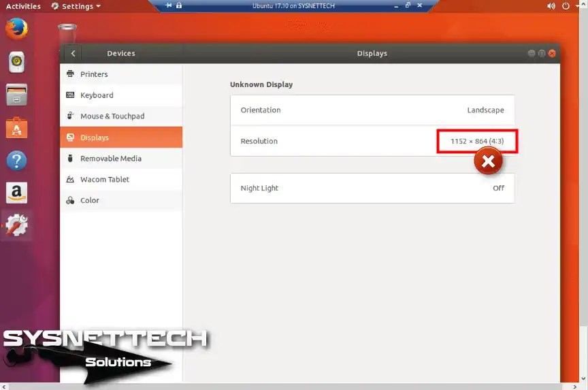Open the Color settings panel
Screen dimensions: 588x390
[121, 200]
